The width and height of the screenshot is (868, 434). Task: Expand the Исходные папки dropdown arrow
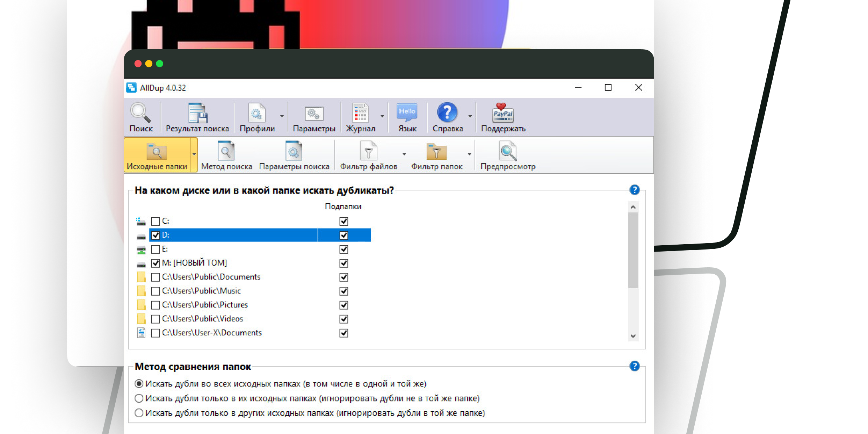[194, 154]
